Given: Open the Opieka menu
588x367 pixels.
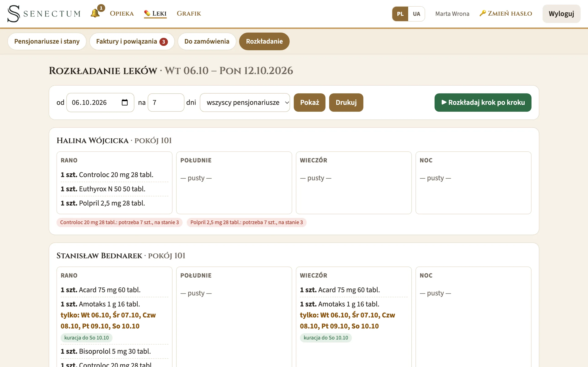Looking at the screenshot, I should click(x=122, y=14).
